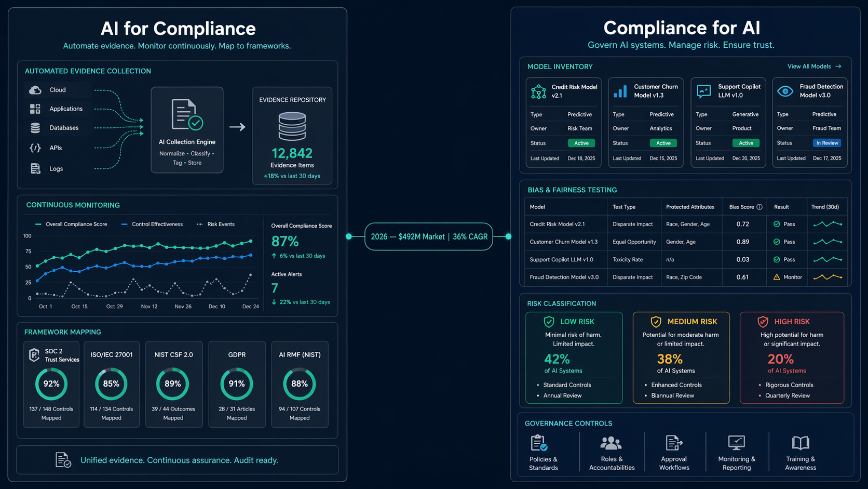Click the Race, Zip Code attributes cell
Image resolution: width=868 pixels, height=489 pixels.
pyautogui.click(x=684, y=277)
